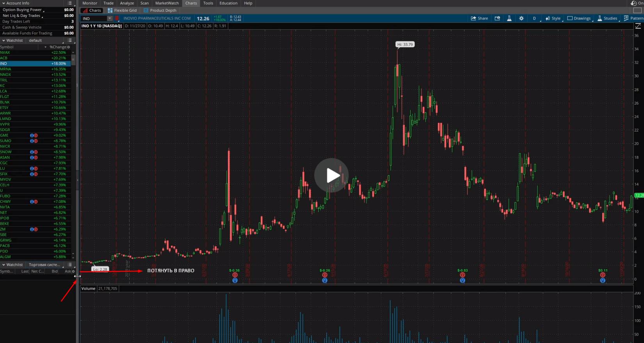Screen dimensions: 644x343
Task: Open chart settings gear icon
Action: click(521, 18)
